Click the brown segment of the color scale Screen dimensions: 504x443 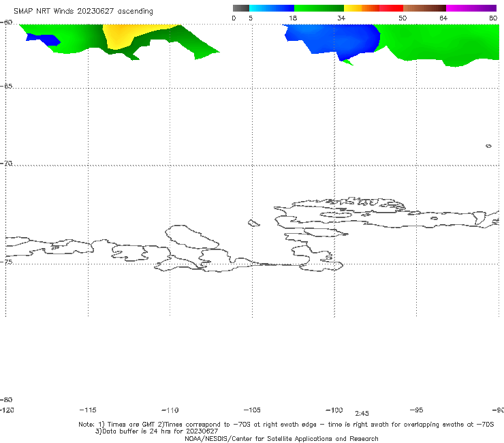pyautogui.click(x=424, y=8)
